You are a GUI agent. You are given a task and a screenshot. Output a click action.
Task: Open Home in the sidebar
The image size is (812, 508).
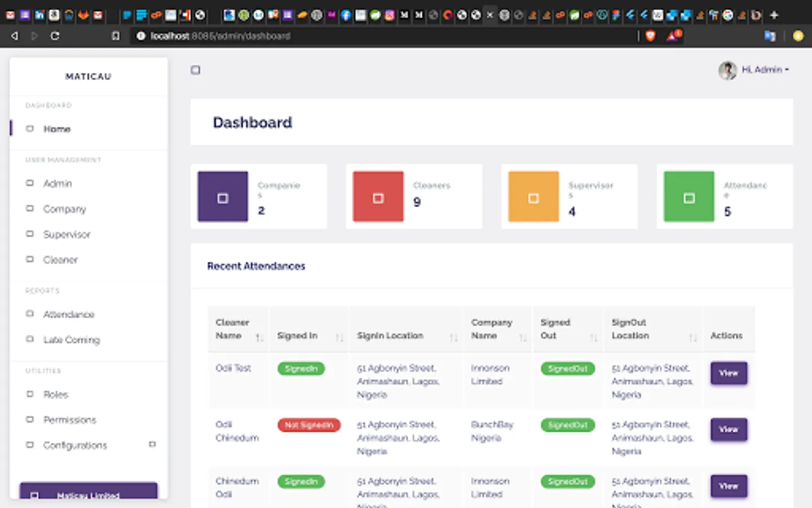coord(57,129)
